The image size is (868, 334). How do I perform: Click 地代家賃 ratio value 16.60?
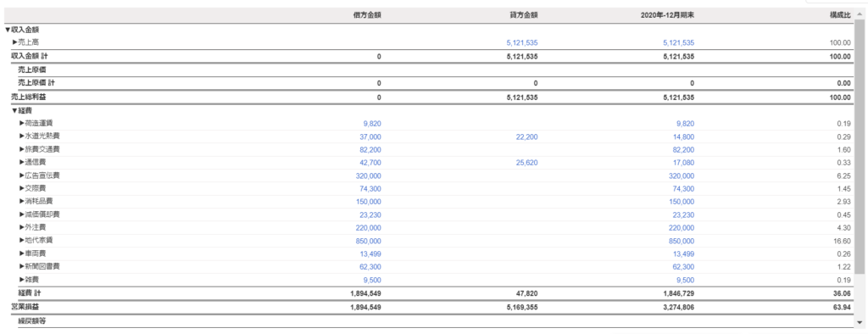point(843,241)
